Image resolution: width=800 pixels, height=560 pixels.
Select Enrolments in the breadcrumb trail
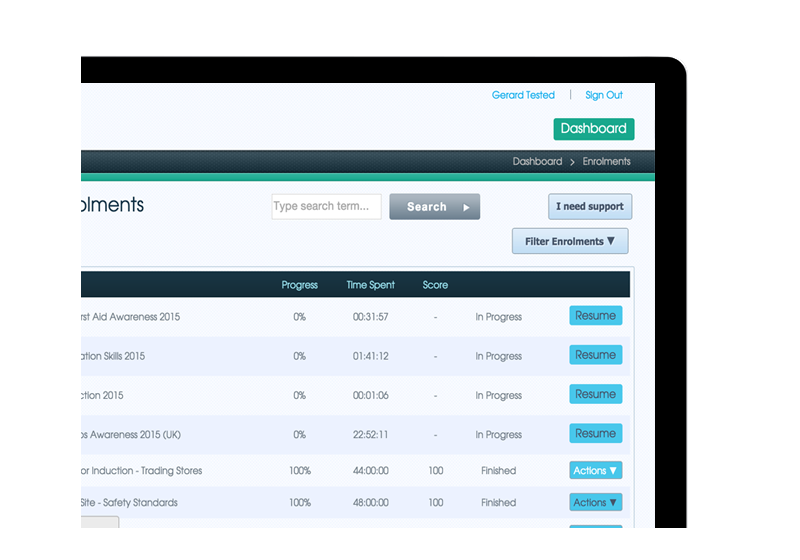point(606,161)
